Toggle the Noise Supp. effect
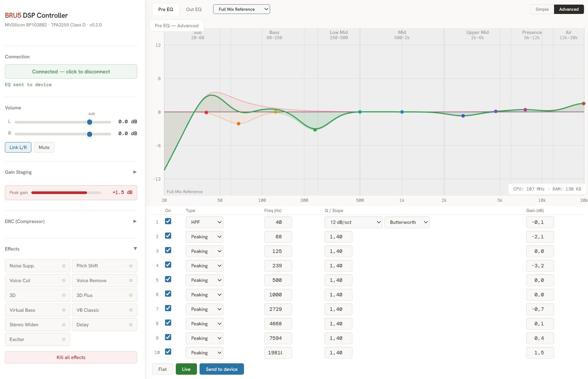This screenshot has width=588, height=379. pos(38,266)
